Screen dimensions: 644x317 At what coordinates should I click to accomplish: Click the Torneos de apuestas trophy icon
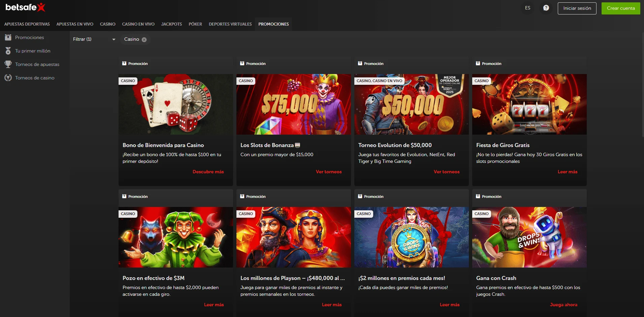pyautogui.click(x=8, y=64)
